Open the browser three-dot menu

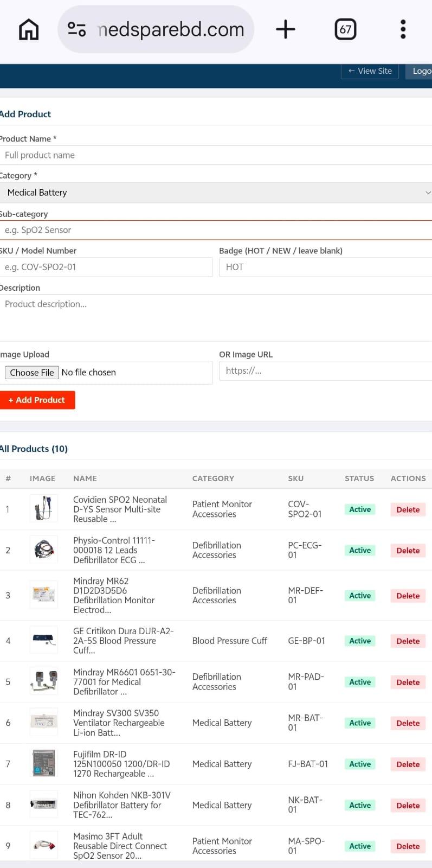[x=403, y=29]
